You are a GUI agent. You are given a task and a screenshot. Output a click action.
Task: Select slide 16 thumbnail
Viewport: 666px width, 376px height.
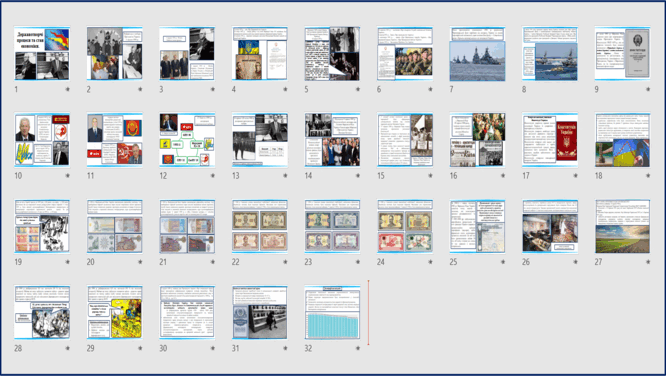(x=478, y=140)
